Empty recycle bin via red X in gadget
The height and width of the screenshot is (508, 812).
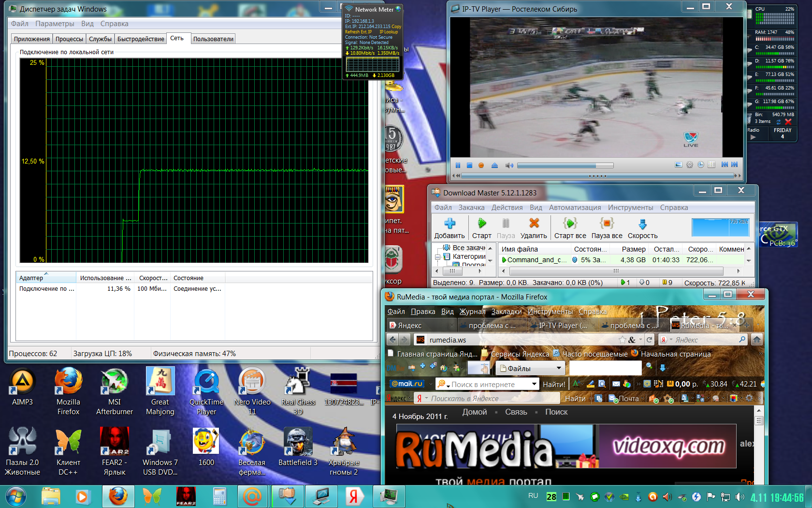788,121
